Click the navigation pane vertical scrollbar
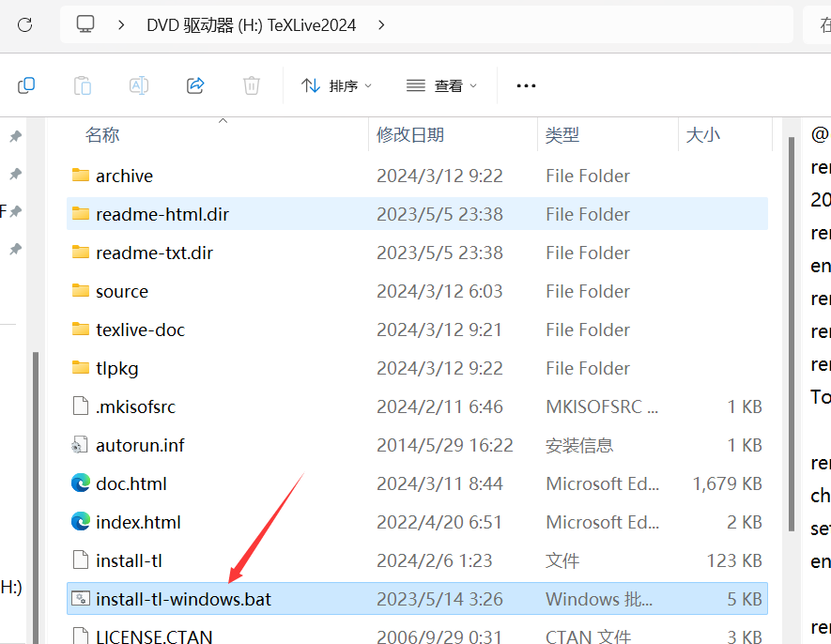This screenshot has height=644, width=831. point(36,498)
